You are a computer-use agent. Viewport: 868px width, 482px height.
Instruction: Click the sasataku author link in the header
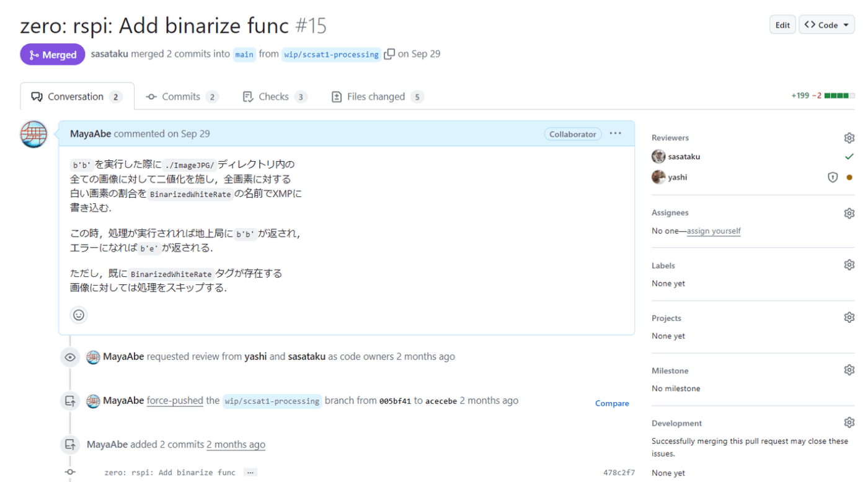109,54
